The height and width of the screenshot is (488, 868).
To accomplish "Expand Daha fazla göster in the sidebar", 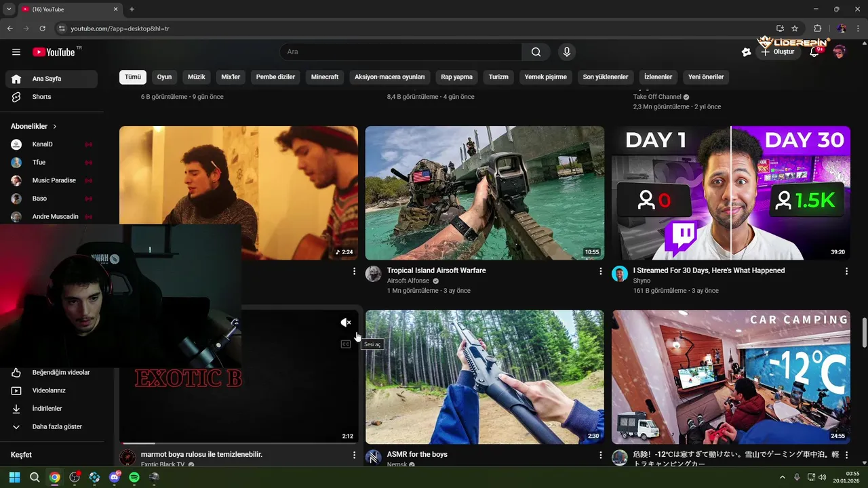I will coord(52,427).
